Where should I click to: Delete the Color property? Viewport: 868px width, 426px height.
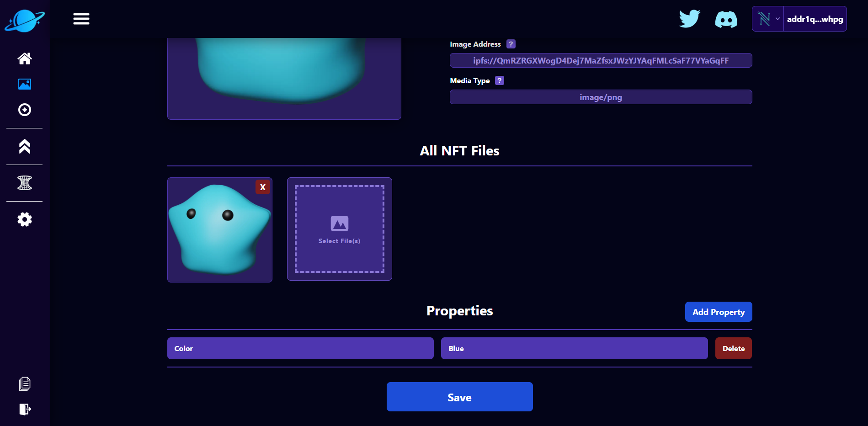[x=734, y=348]
